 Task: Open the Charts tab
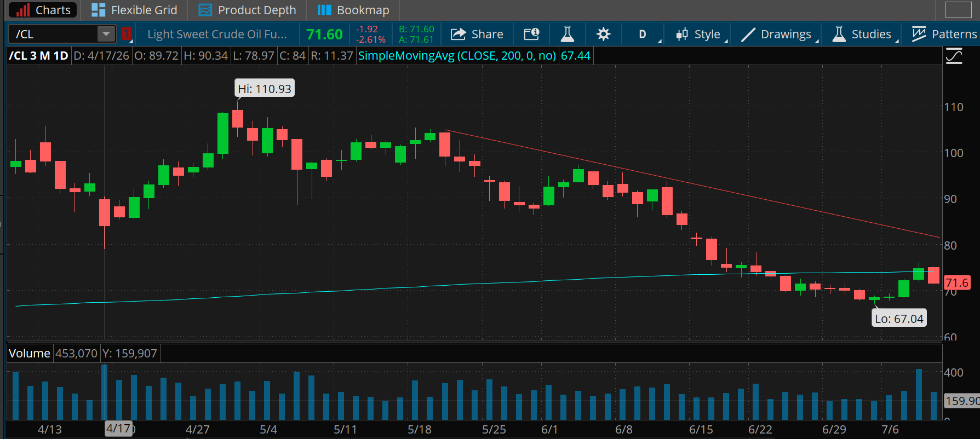[43, 10]
